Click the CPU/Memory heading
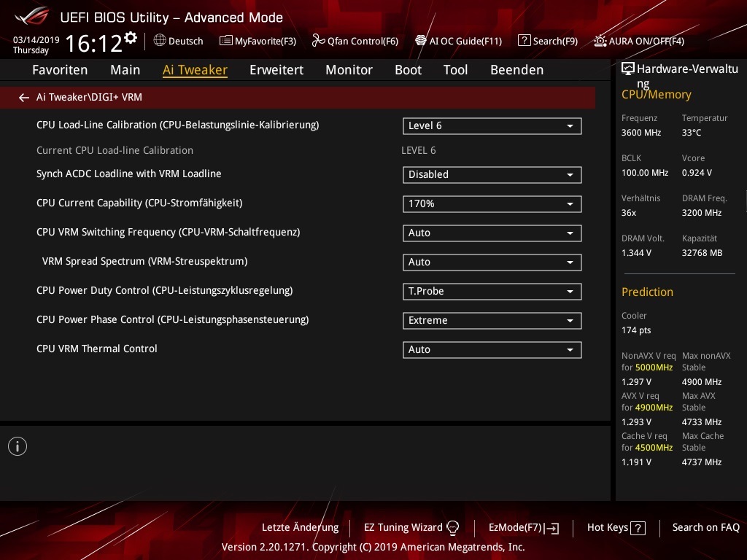 (656, 95)
